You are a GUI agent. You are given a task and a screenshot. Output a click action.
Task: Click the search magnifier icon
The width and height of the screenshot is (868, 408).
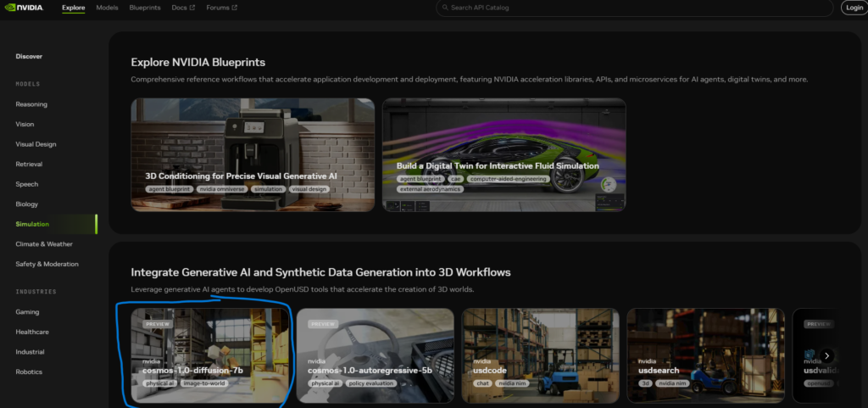click(444, 8)
